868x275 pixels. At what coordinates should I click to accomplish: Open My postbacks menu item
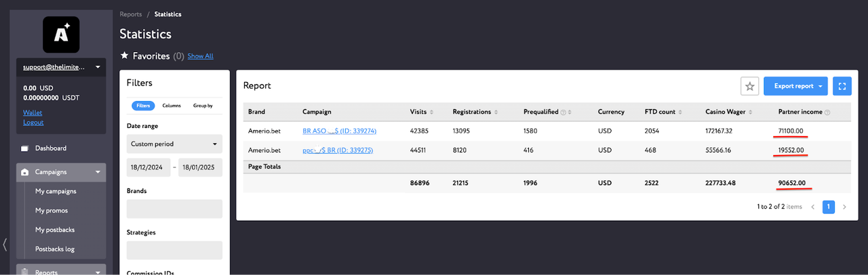54,230
